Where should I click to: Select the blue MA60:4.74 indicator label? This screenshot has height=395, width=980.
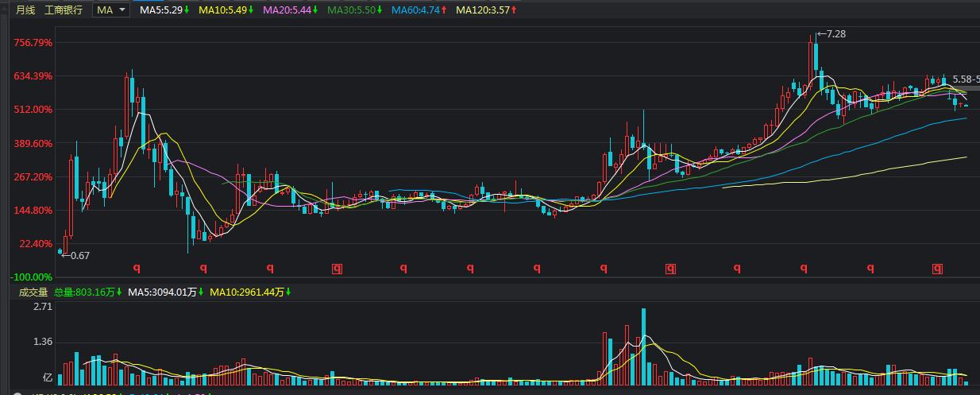(x=418, y=10)
